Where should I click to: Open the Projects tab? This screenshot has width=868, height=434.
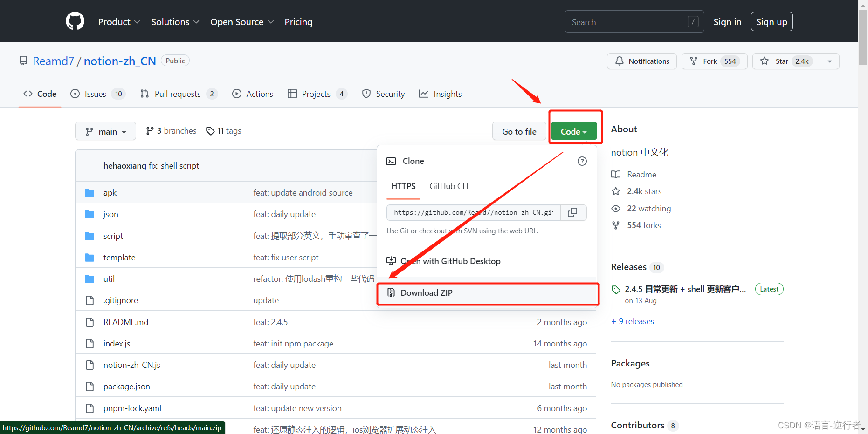tap(317, 94)
